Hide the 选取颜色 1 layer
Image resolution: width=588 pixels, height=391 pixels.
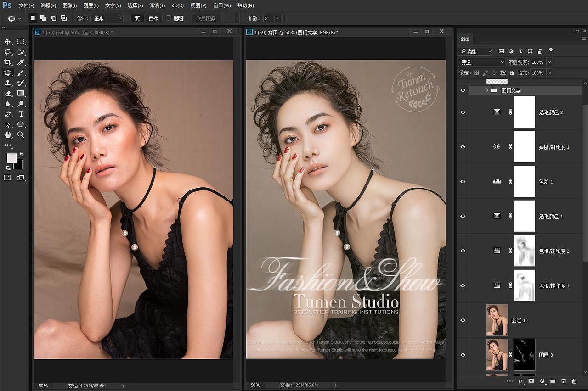click(463, 216)
